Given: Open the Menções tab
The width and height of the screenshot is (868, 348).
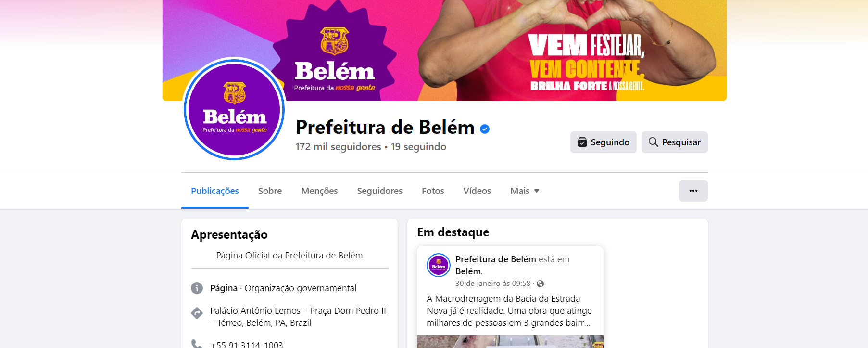Looking at the screenshot, I should (319, 191).
